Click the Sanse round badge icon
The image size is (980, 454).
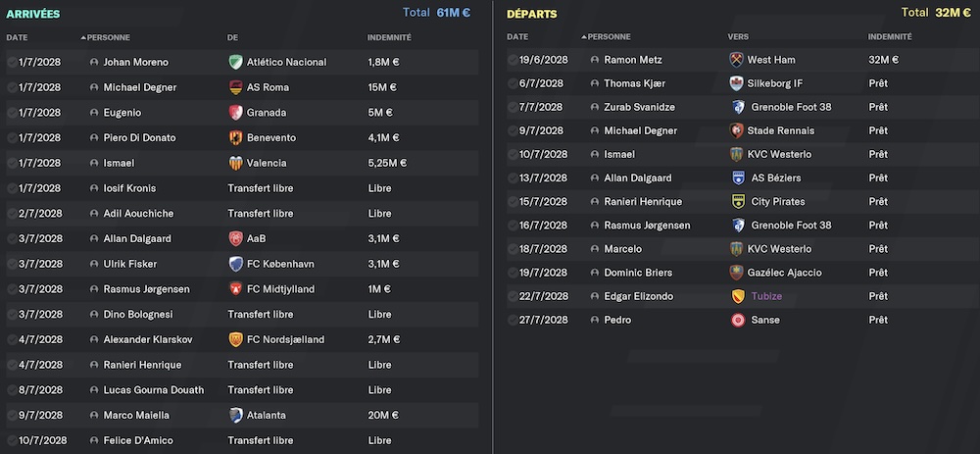point(738,321)
